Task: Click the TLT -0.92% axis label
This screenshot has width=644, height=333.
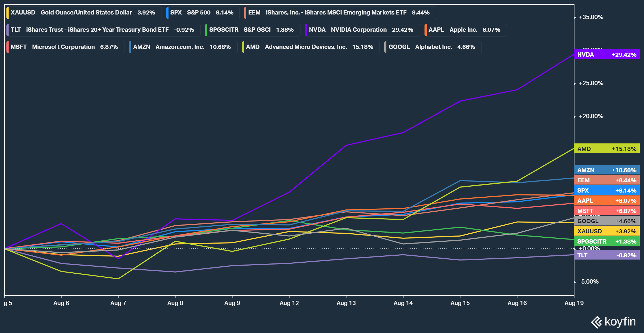Action: click(x=607, y=255)
